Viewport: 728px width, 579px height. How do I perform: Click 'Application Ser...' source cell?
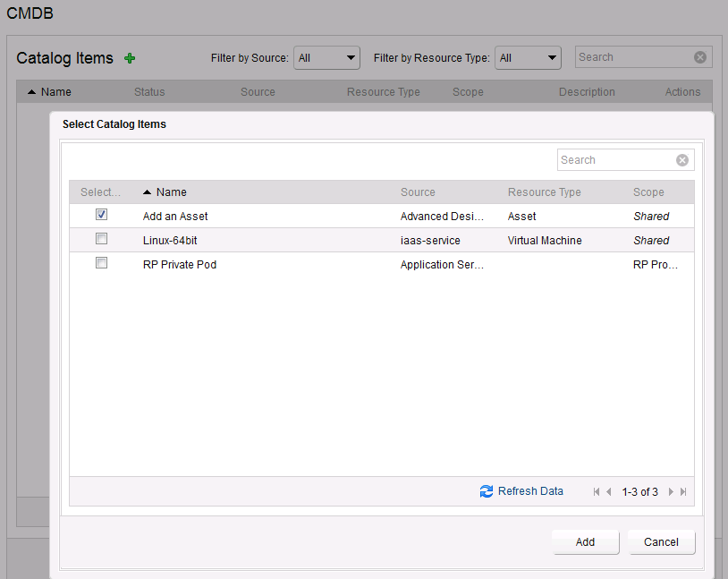pyautogui.click(x=442, y=264)
